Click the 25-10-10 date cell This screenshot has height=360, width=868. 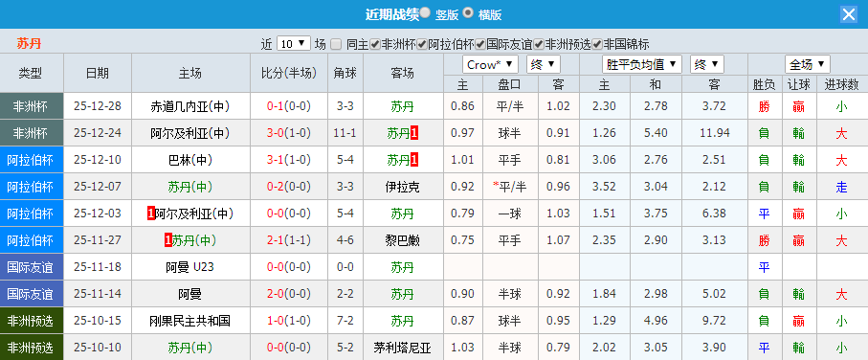click(x=98, y=348)
